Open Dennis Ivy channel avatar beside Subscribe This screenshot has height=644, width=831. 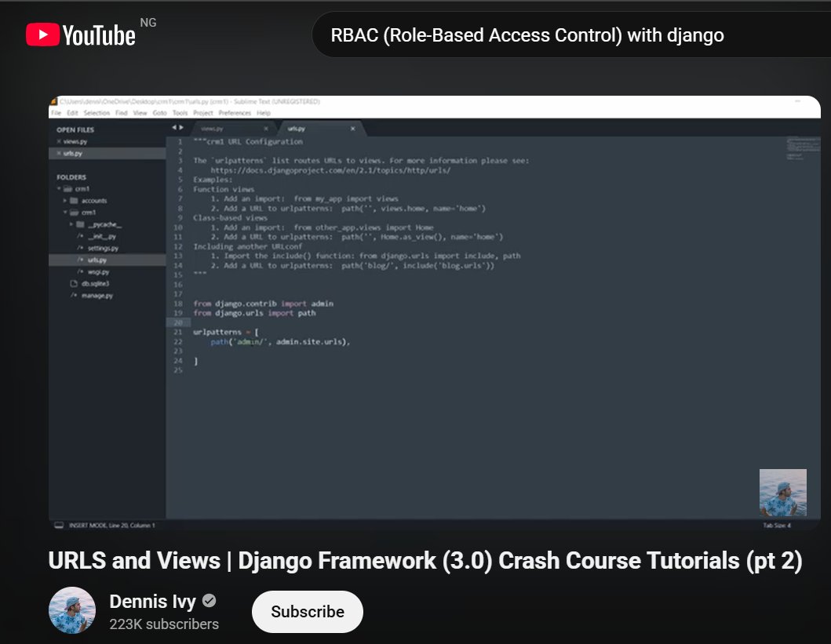pos(72,610)
